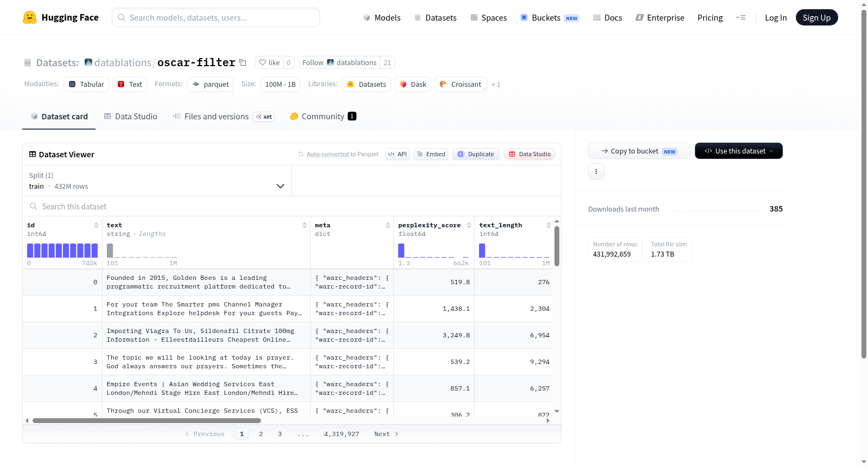The height and width of the screenshot is (467, 868).
Task: Switch to the Data Studio tab
Action: [131, 116]
